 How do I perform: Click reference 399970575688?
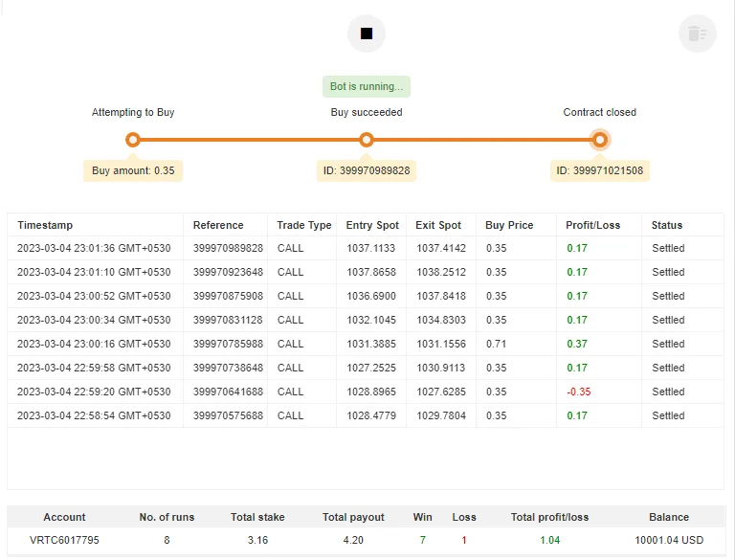228,415
